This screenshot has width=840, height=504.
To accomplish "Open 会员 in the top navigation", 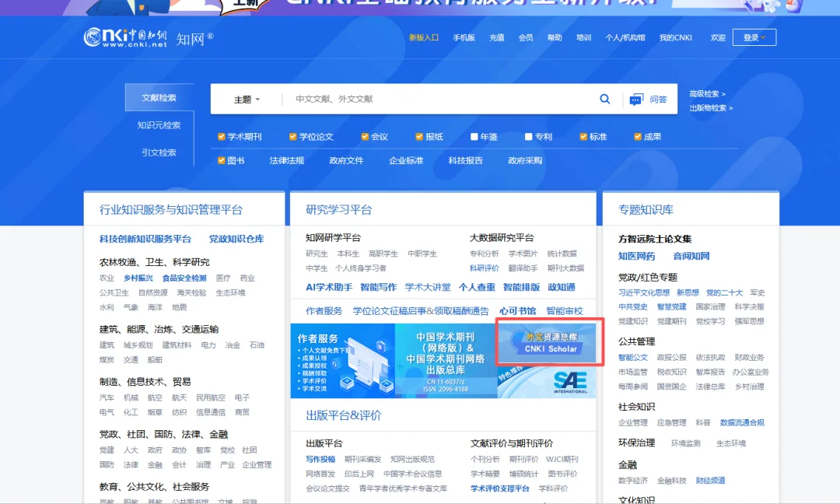I will coord(526,37).
